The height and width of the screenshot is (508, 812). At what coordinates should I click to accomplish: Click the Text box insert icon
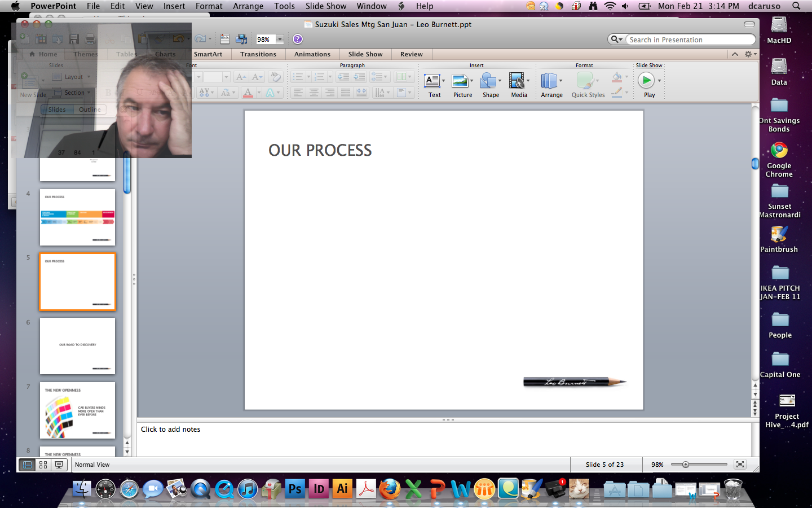433,81
